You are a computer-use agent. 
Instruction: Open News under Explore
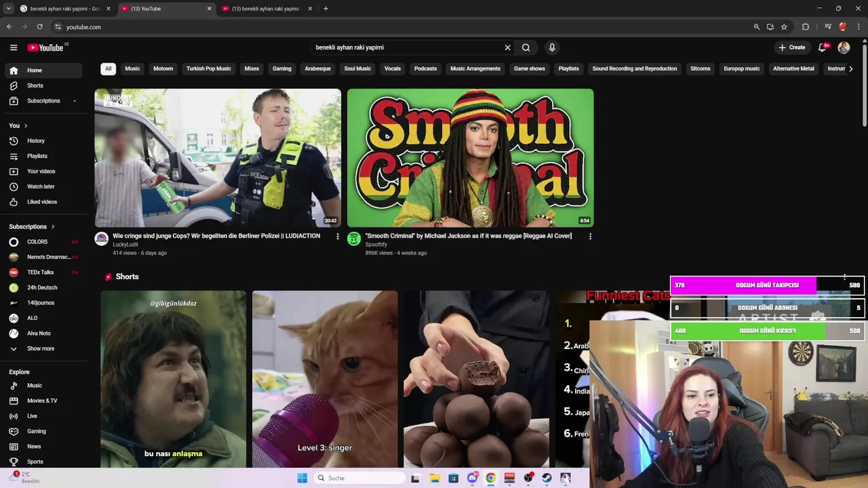[x=44, y=447]
